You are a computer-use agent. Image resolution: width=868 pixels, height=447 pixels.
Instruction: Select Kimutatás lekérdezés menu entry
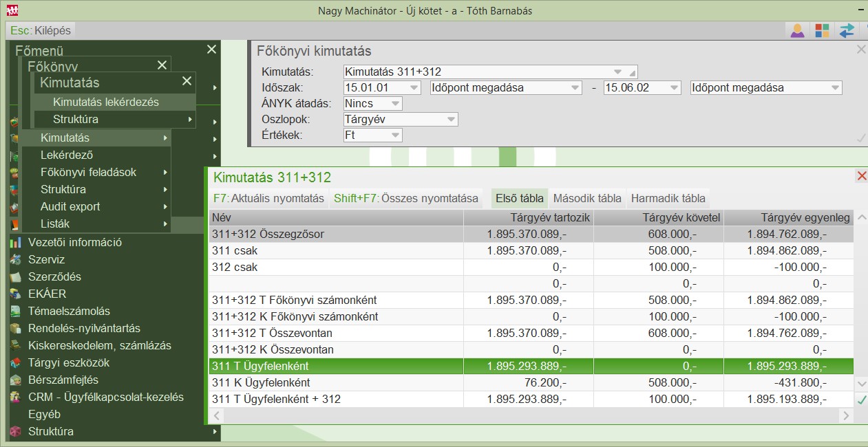[x=106, y=102]
